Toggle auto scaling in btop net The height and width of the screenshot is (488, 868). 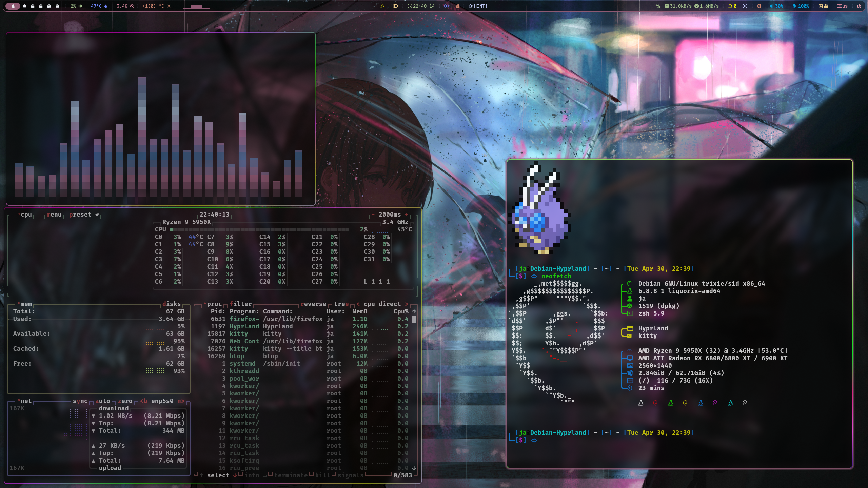point(102,401)
